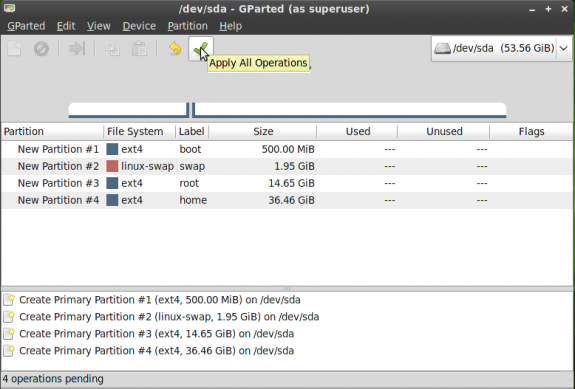Click the Used column header
Screen dimensions: 575x389
click(x=357, y=131)
